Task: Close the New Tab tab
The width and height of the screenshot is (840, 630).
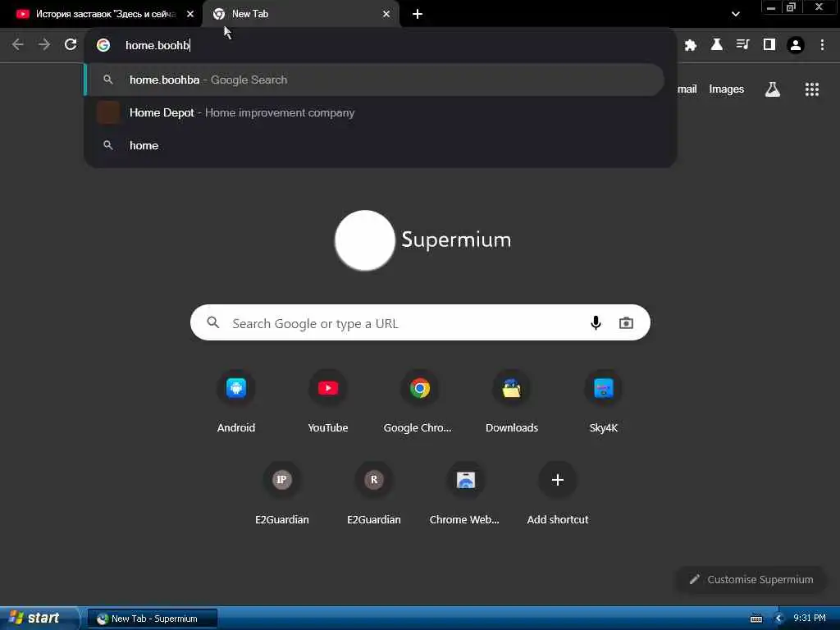Action: (x=386, y=14)
